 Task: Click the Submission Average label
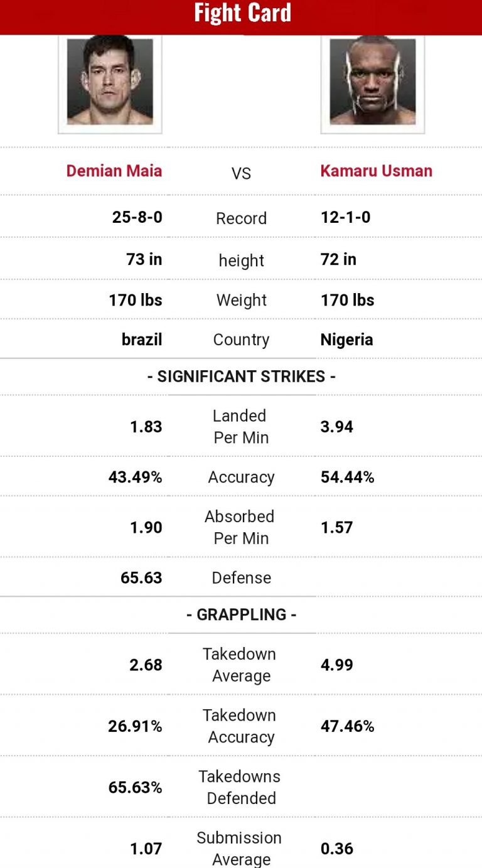pos(241,848)
